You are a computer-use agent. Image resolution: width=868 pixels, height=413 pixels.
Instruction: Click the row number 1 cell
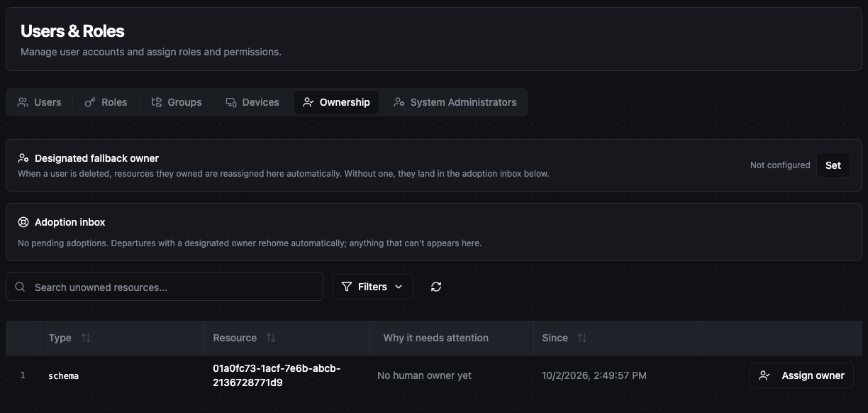pos(23,375)
